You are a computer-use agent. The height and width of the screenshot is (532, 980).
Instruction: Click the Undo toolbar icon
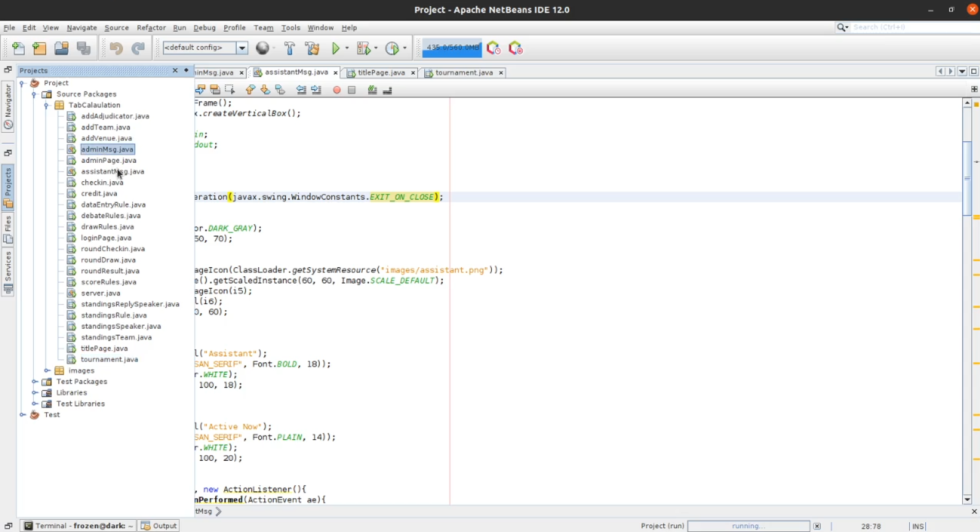(x=116, y=48)
